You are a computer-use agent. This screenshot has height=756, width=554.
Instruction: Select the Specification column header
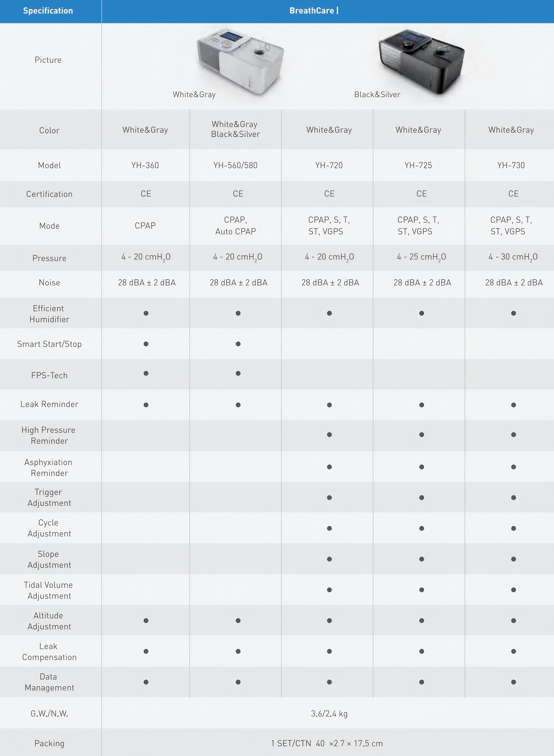(48, 11)
